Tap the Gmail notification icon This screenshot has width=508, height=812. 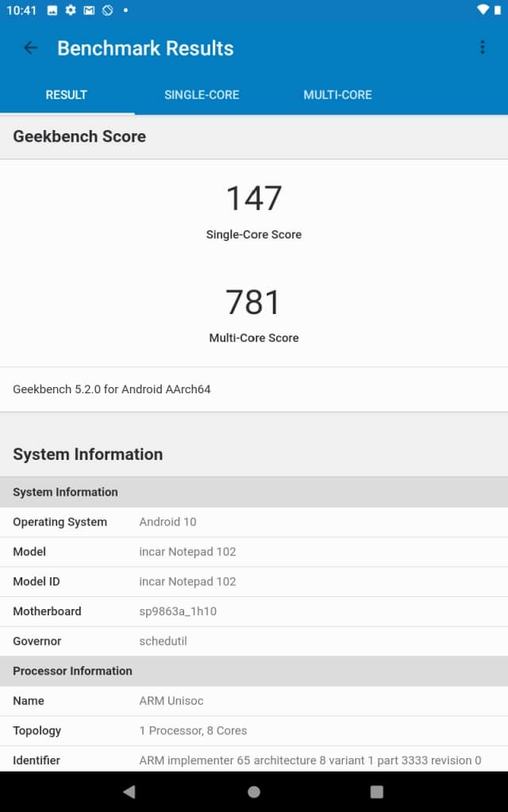pos(89,10)
